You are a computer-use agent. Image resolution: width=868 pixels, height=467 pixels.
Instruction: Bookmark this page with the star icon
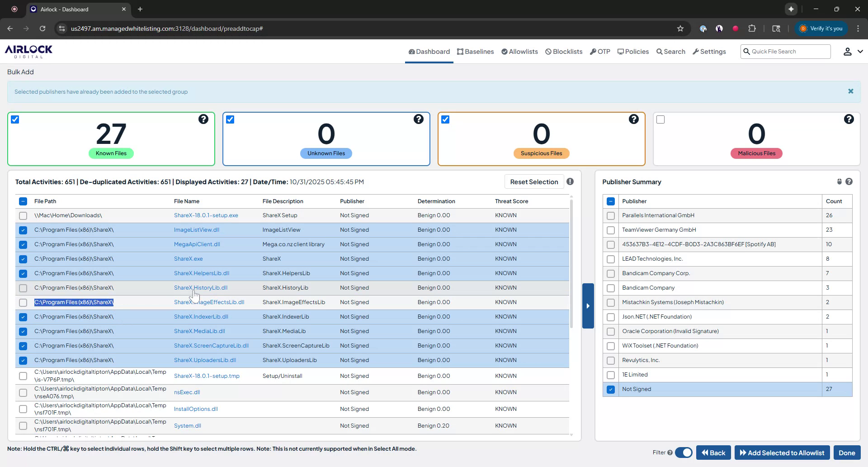(680, 29)
